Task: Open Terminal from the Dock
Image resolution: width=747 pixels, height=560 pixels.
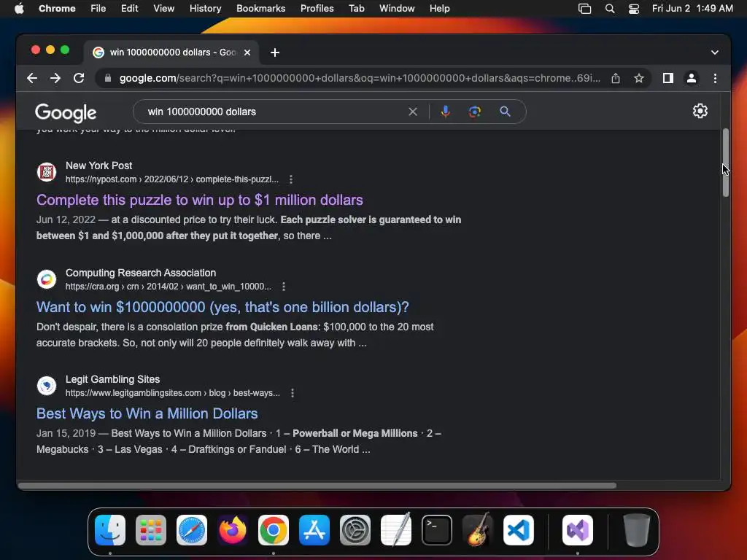Action: tap(437, 530)
